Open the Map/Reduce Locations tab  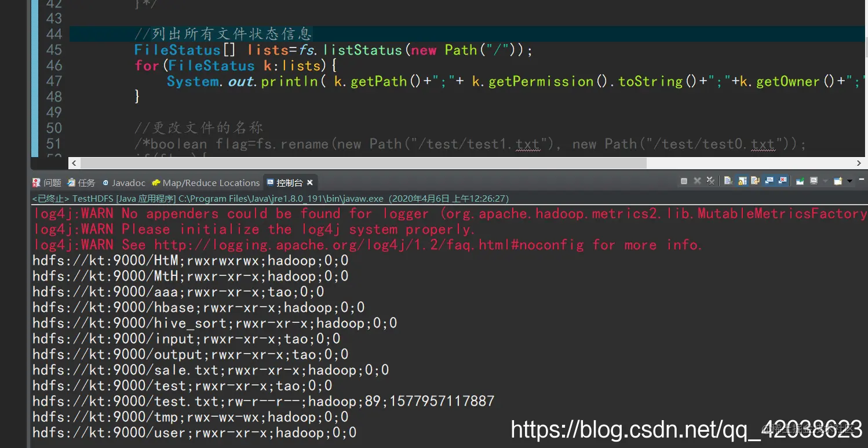click(206, 183)
